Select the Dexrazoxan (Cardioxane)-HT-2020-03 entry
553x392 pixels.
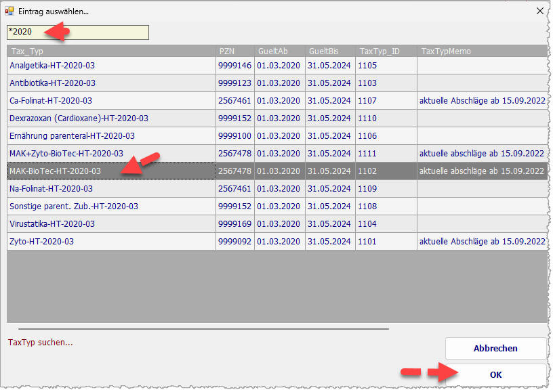click(x=111, y=118)
